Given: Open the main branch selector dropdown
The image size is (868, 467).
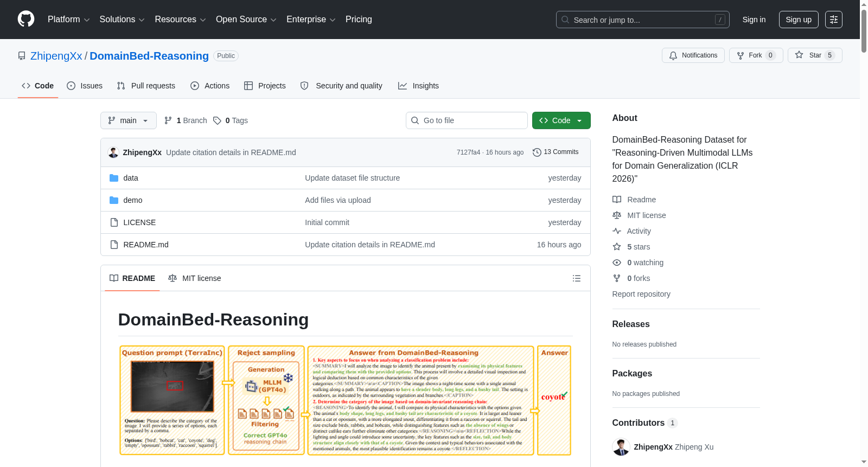Looking at the screenshot, I should [129, 120].
